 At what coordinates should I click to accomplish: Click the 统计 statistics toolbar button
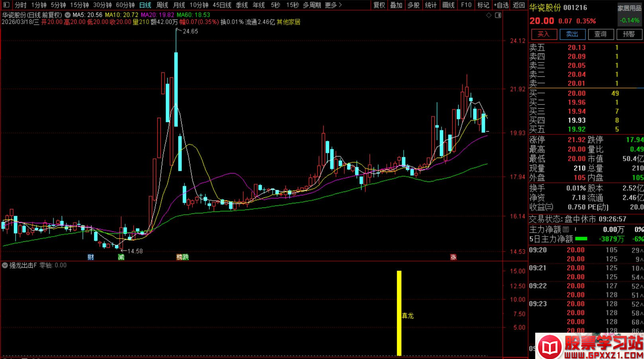pos(431,5)
